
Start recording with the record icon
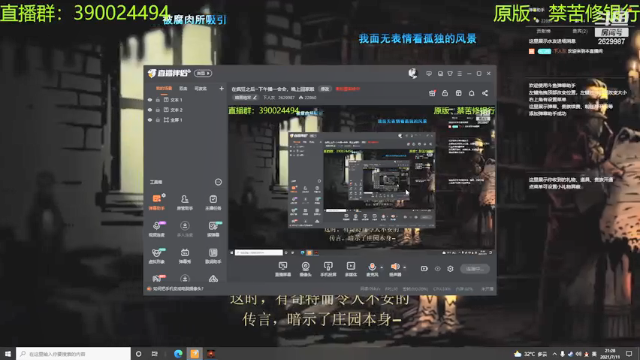424,269
